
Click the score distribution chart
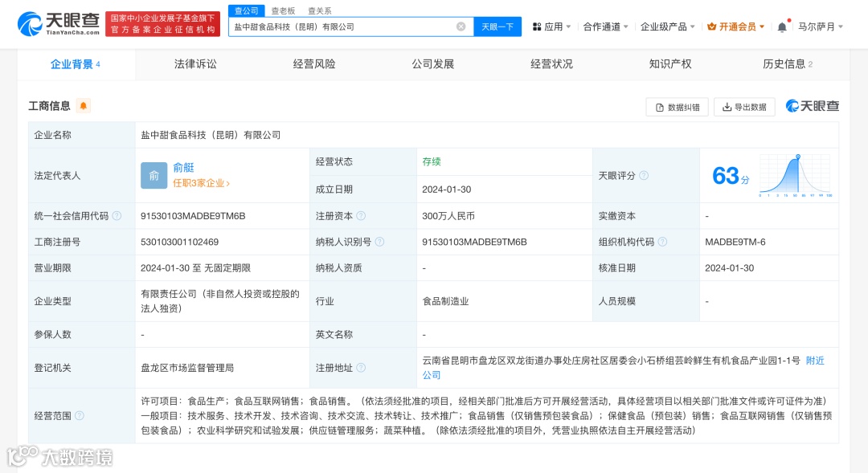(x=796, y=176)
